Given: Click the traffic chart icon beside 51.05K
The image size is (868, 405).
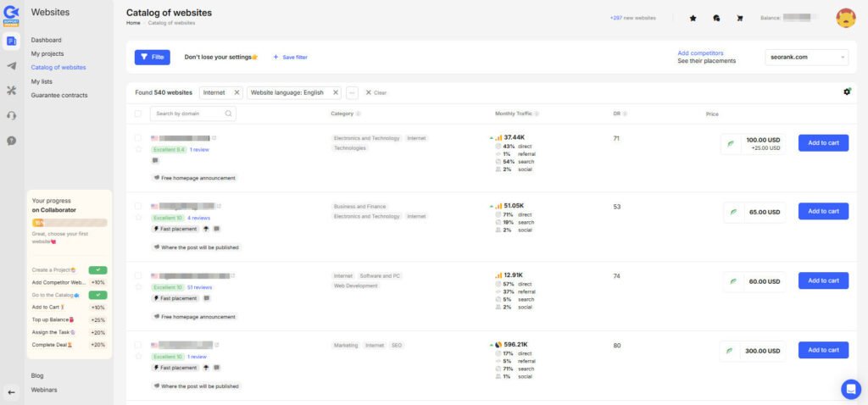Looking at the screenshot, I should 498,206.
